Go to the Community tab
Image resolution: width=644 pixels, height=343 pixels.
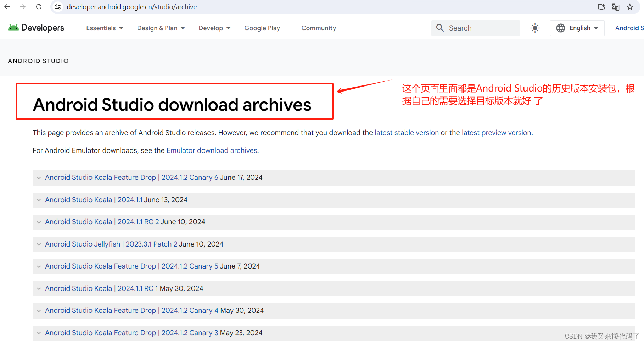point(319,28)
